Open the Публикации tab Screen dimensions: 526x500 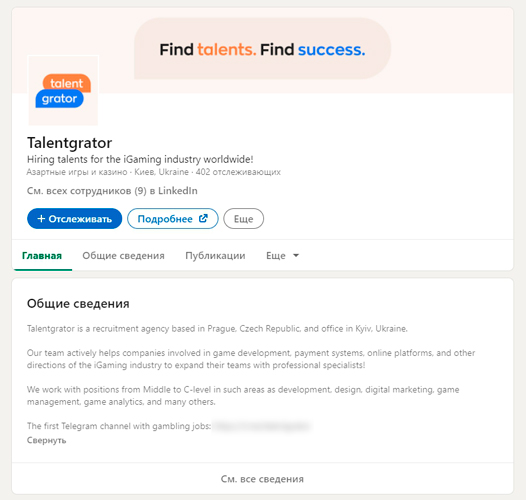[x=215, y=256]
